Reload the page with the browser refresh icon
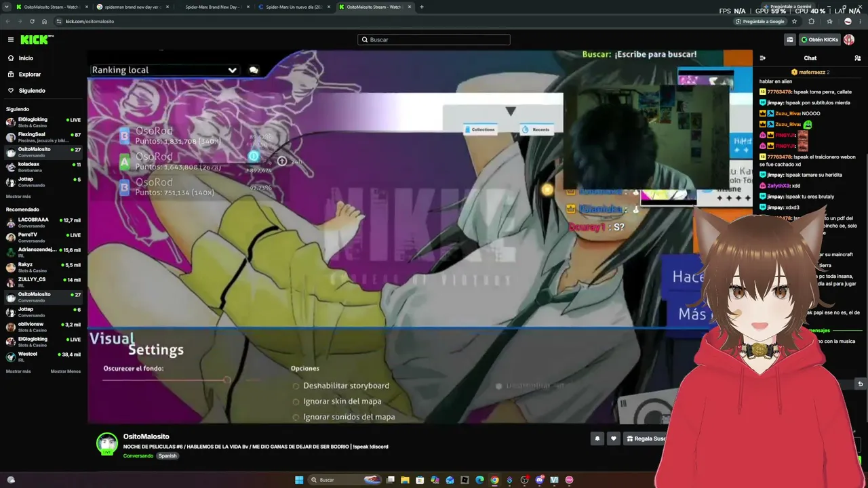This screenshot has width=868, height=488. pos(32,21)
